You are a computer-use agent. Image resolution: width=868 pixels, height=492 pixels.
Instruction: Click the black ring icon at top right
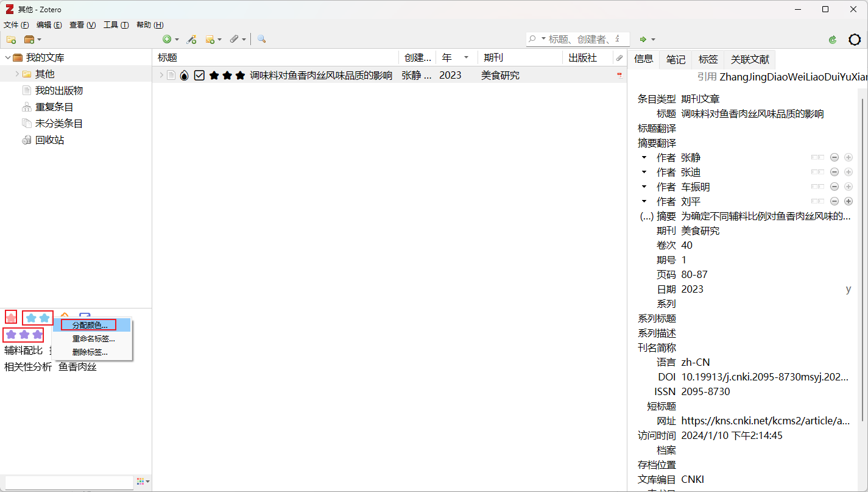(855, 40)
